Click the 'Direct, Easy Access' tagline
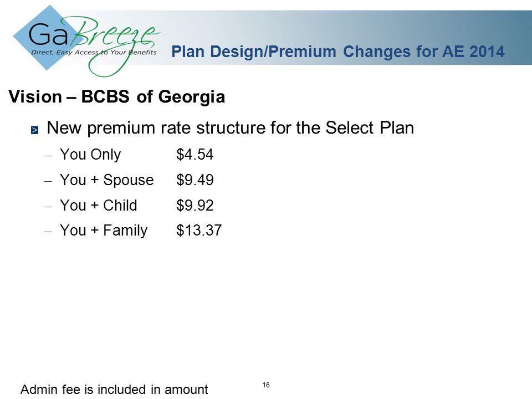This screenshot has height=399, width=532. coord(94,52)
